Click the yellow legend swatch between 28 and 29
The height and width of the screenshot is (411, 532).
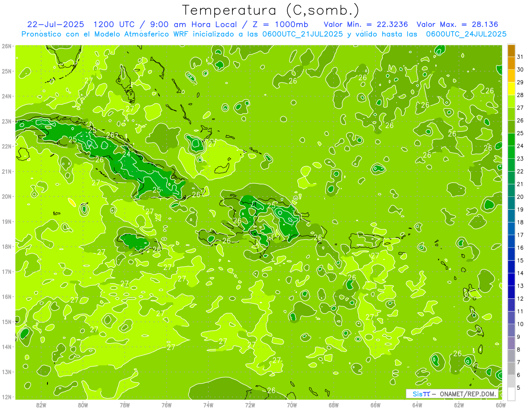pyautogui.click(x=511, y=89)
